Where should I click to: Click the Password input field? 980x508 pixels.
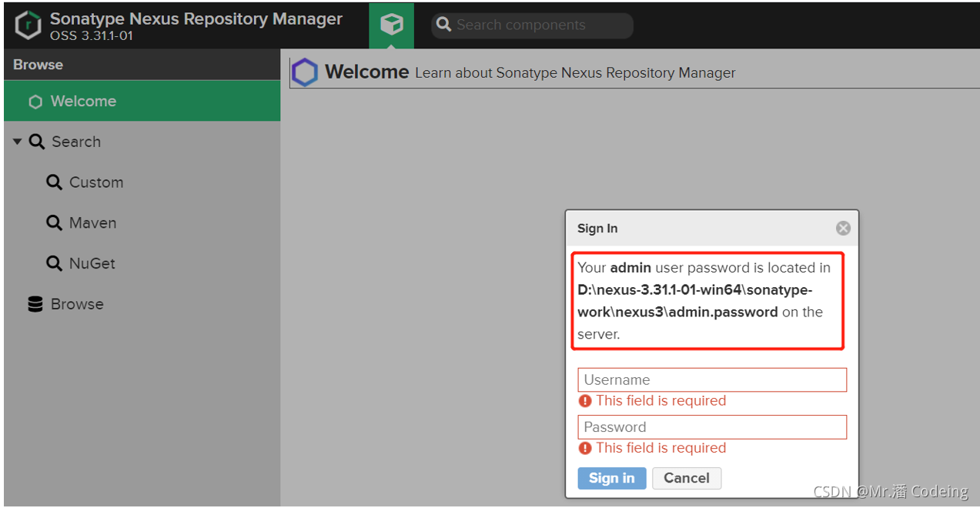tap(712, 427)
